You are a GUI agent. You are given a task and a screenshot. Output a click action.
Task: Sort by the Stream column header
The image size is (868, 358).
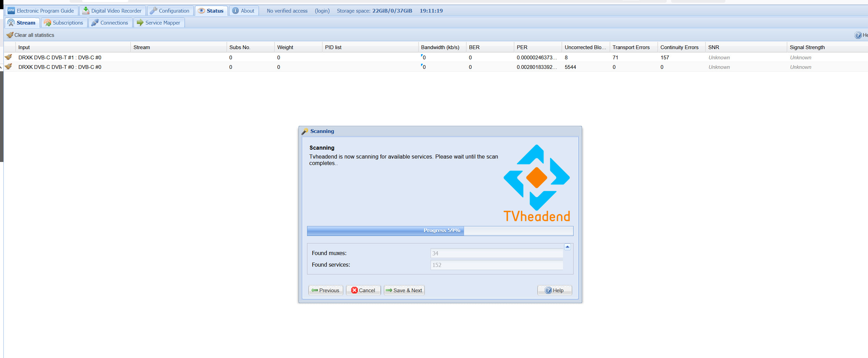tap(178, 47)
